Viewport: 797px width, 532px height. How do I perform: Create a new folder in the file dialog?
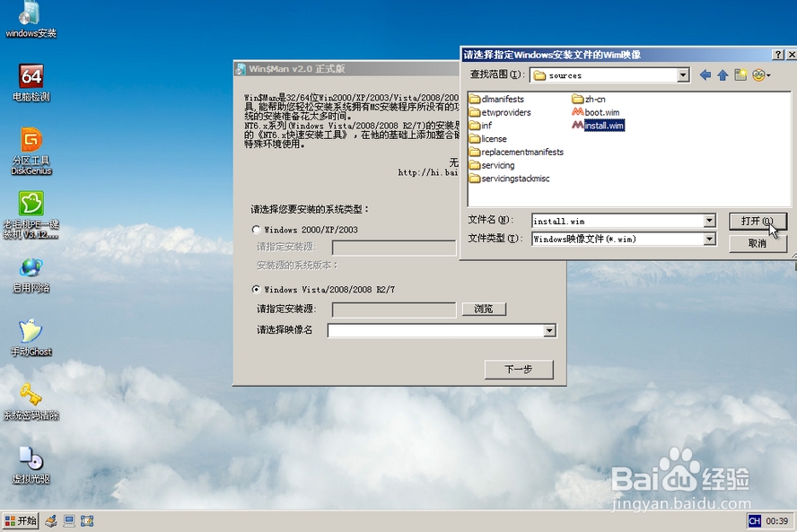[x=740, y=75]
